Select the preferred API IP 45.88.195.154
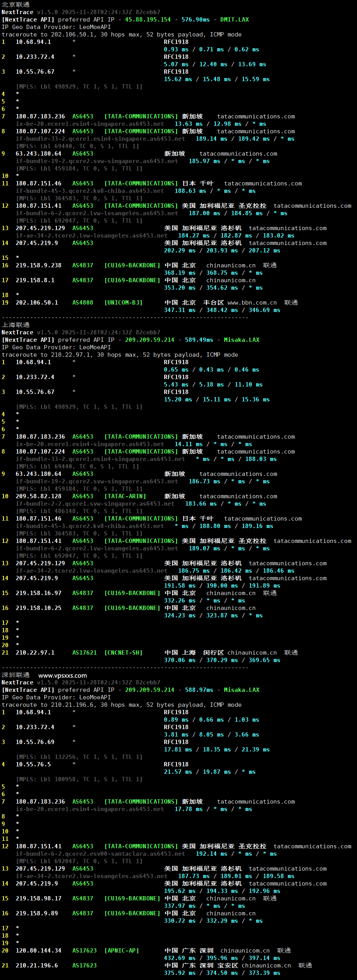 click(148, 20)
